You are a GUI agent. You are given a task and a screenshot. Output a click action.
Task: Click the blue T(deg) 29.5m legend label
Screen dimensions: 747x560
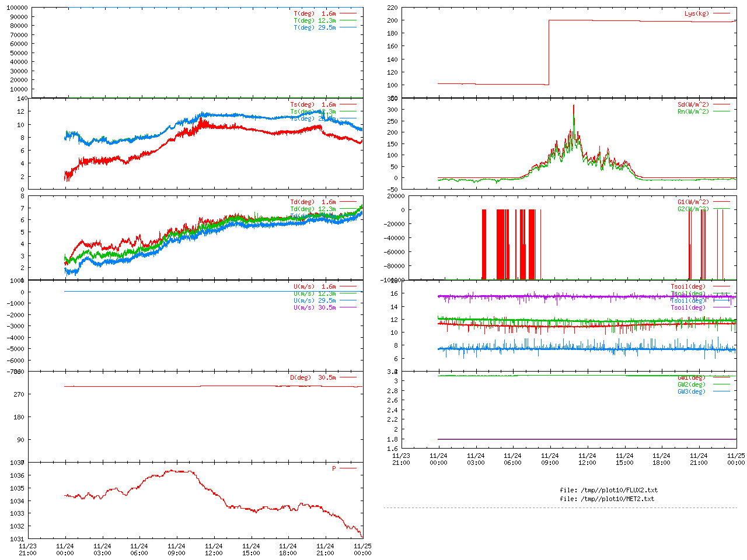click(x=315, y=27)
